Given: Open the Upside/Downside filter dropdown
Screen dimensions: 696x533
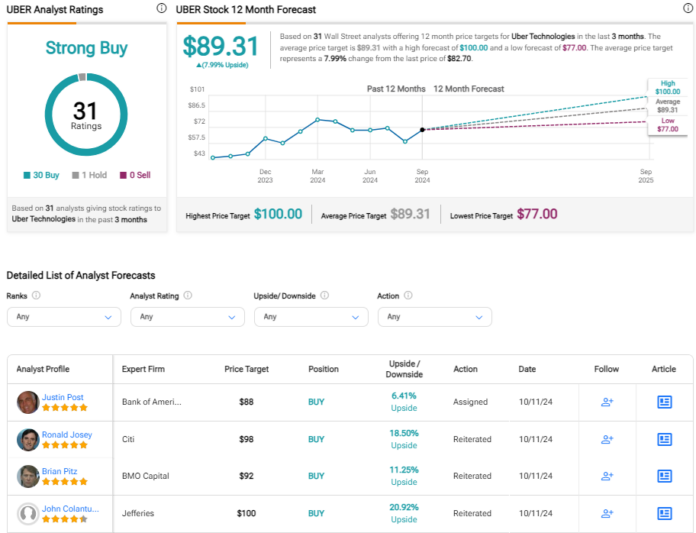Looking at the screenshot, I should point(310,317).
